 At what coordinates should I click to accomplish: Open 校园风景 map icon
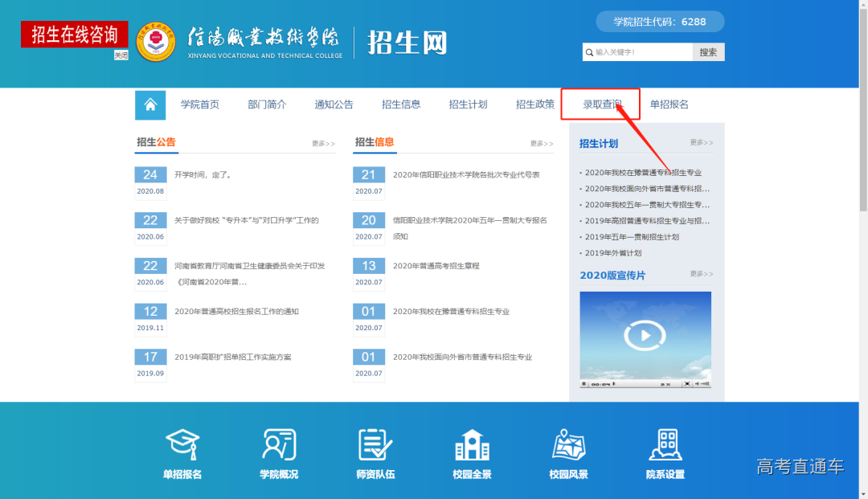pos(568,444)
